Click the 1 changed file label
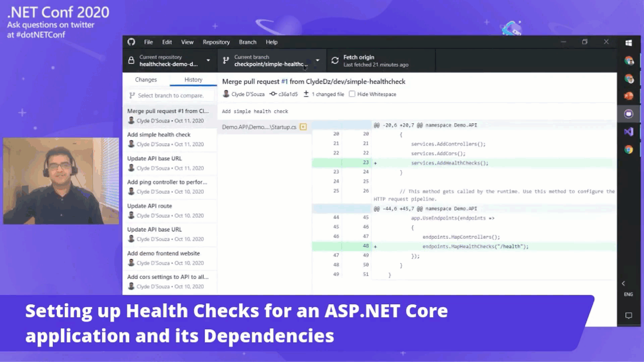Image resolution: width=644 pixels, height=362 pixels. point(328,94)
